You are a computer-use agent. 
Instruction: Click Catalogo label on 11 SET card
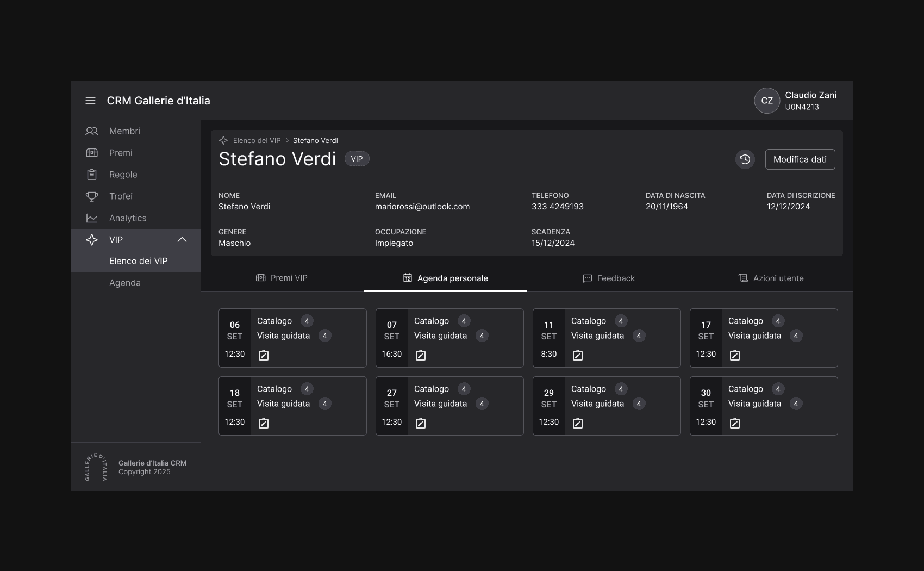589,321
